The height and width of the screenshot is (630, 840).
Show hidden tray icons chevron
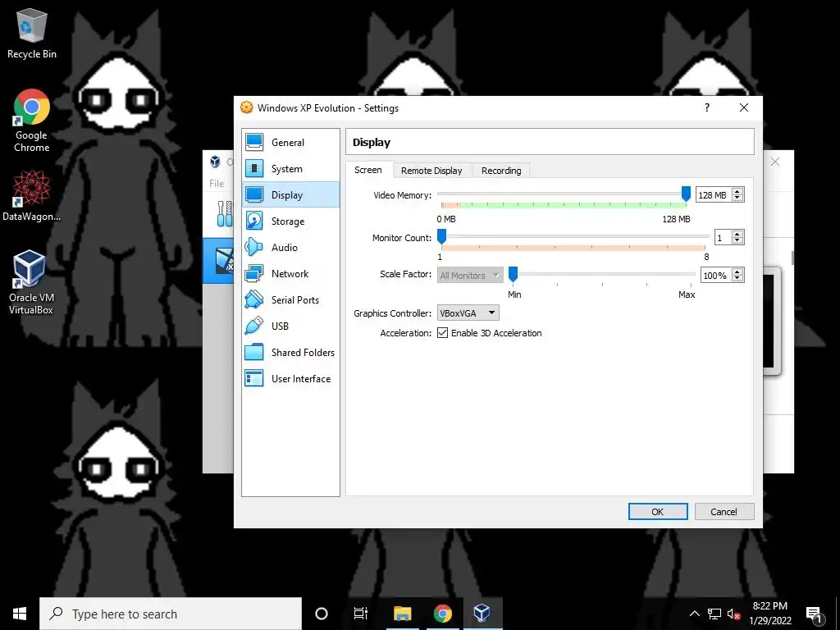point(694,614)
